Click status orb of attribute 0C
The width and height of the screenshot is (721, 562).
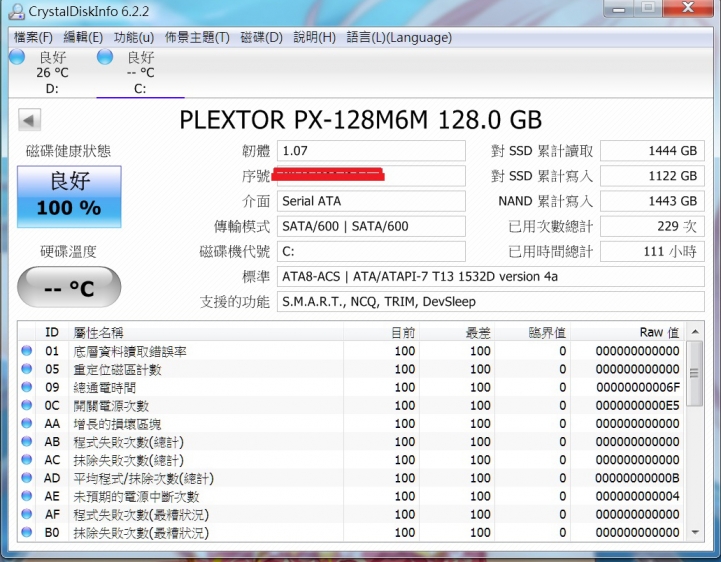[27, 405]
